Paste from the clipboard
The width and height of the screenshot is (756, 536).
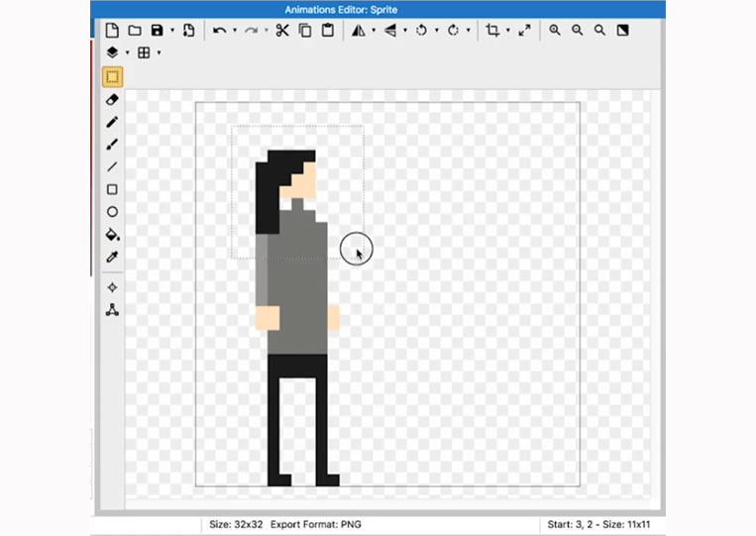coord(328,31)
